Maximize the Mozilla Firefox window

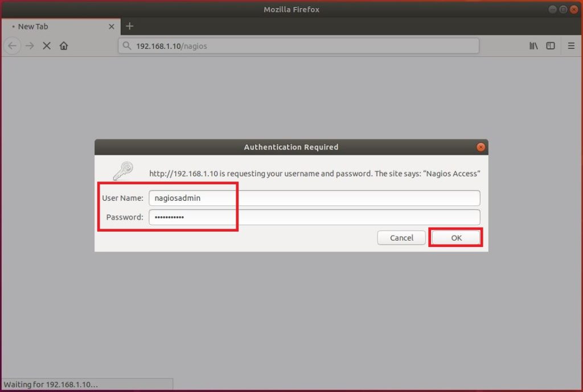[x=563, y=10]
